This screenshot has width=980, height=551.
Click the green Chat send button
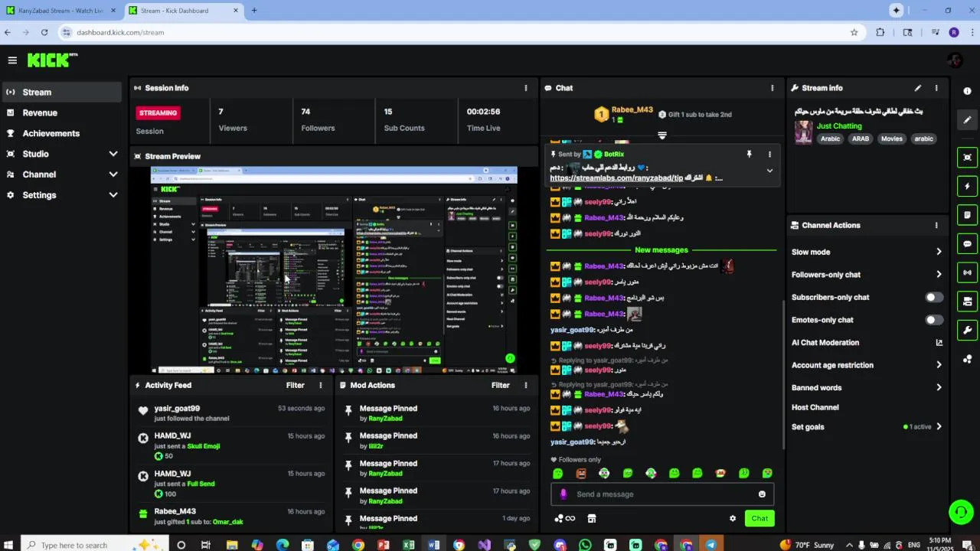coord(759,518)
